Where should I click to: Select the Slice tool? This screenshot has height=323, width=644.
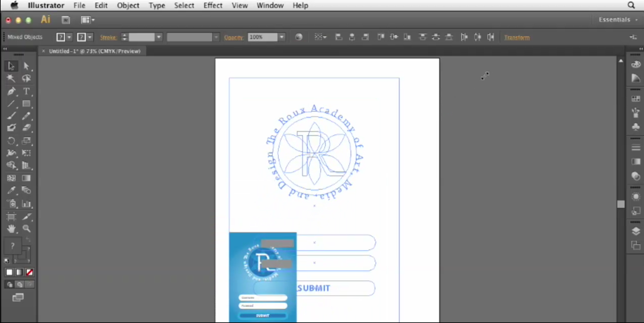coord(26,216)
